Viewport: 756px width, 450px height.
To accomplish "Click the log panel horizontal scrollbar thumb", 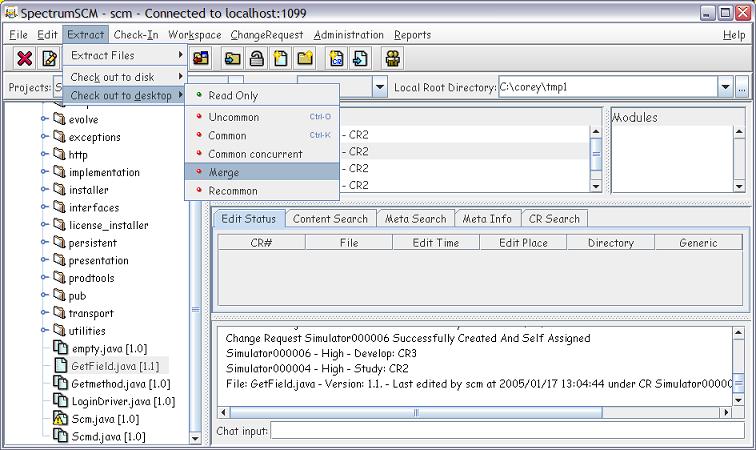I will [x=416, y=412].
